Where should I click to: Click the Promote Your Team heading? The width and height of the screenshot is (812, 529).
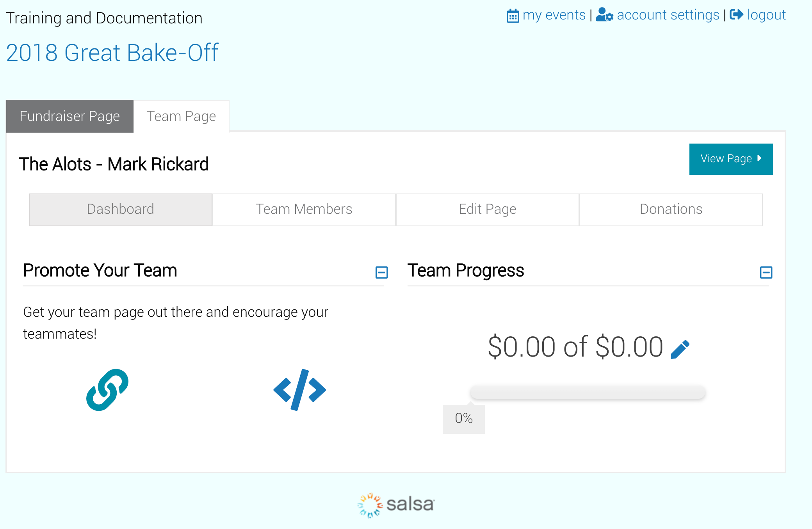pyautogui.click(x=100, y=270)
